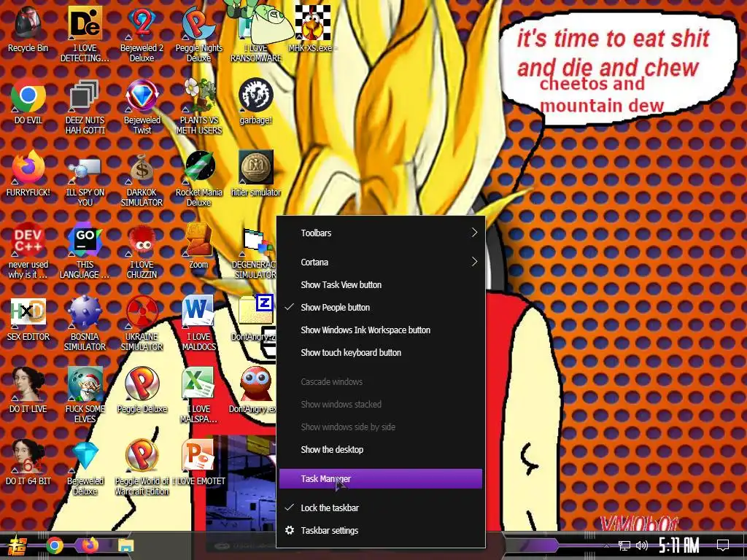Open the network tray icon
This screenshot has width=747, height=560.
(624, 545)
